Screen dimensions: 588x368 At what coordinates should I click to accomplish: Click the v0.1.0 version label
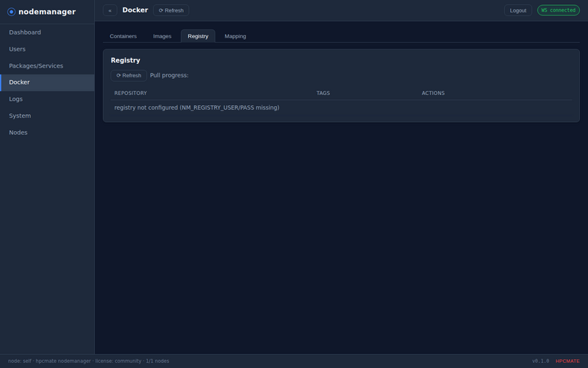(540, 361)
